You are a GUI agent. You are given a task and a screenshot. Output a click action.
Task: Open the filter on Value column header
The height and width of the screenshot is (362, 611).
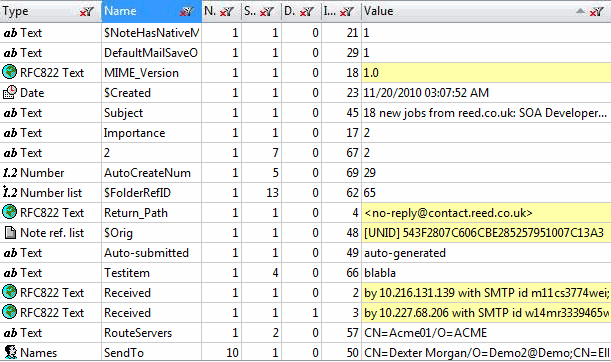point(596,11)
